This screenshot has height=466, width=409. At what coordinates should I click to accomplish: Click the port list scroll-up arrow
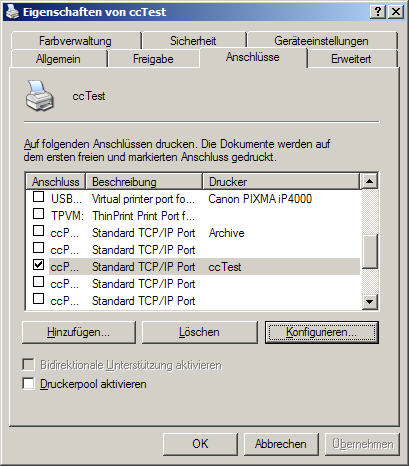[369, 181]
